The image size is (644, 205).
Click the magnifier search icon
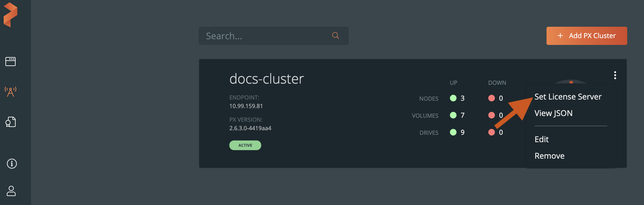pyautogui.click(x=336, y=36)
